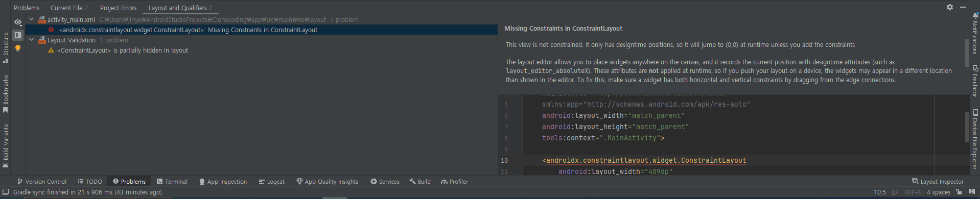Switch to the Current File tab
The image size is (980, 199).
[x=69, y=8]
